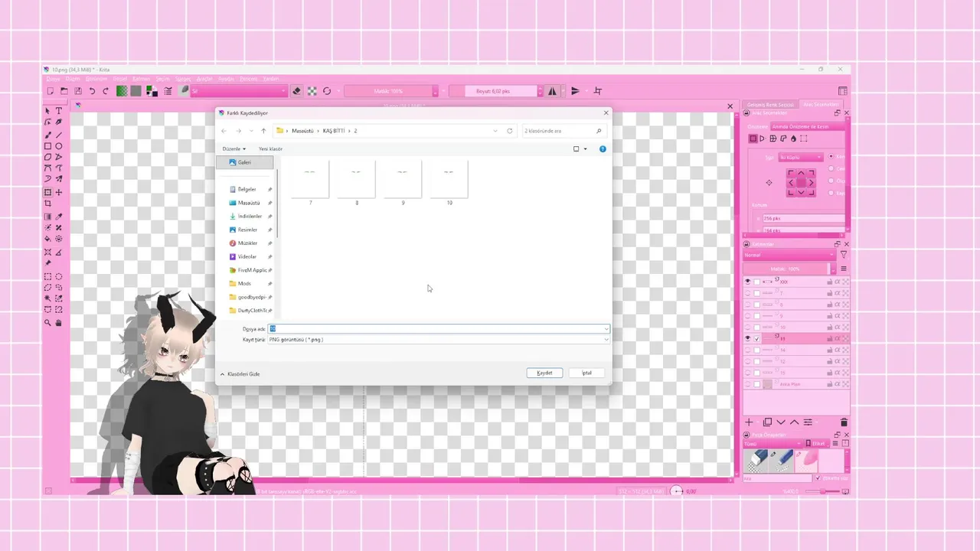Click the Save document icon in toolbar
This screenshot has height=551, width=980.
(x=78, y=91)
